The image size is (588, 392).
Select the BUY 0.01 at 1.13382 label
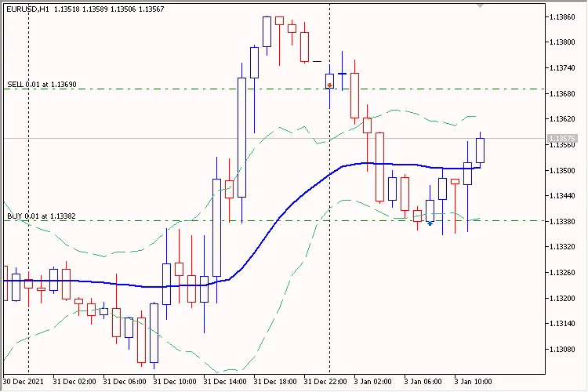coord(42,216)
